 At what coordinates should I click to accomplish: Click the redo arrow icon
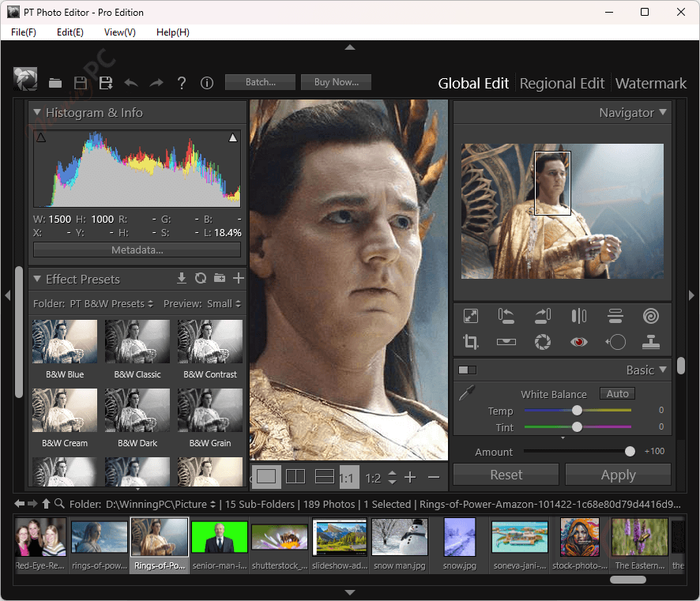[156, 83]
